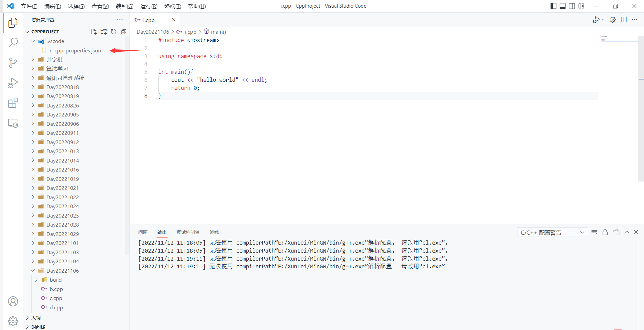Open customize layout icon
644x330 pixels.
tap(581, 6)
